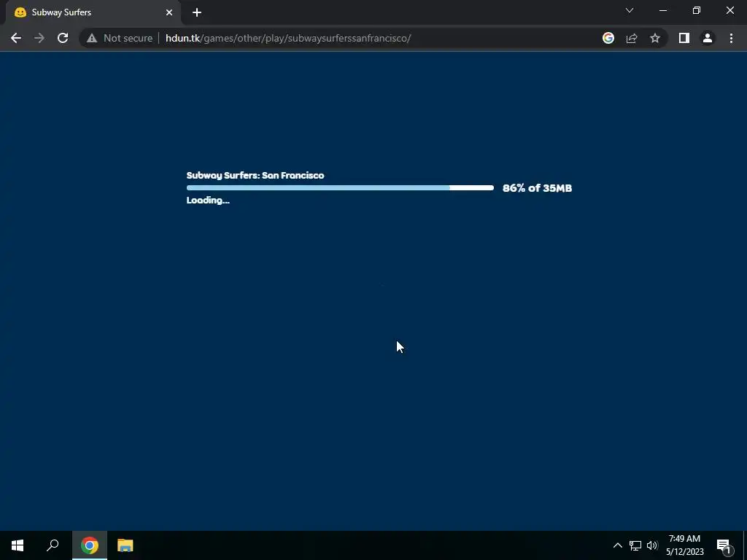Reload the Subway Surfers page
This screenshot has height=560, width=747.
tap(63, 38)
